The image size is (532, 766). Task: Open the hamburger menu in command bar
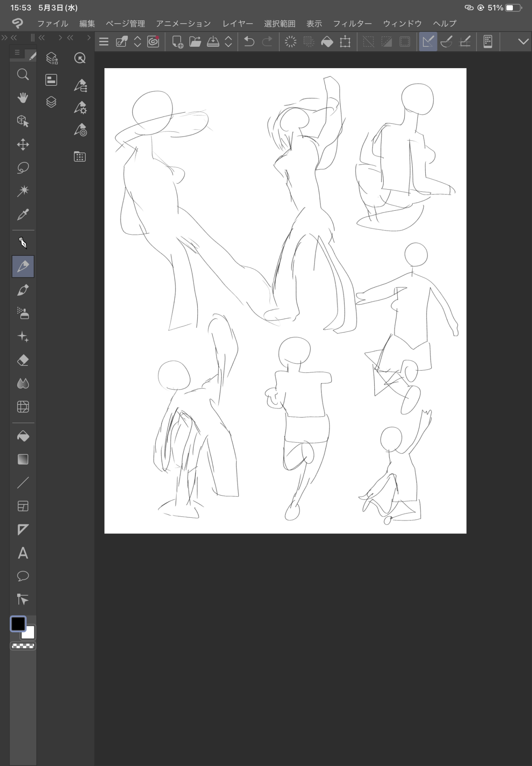tap(104, 41)
